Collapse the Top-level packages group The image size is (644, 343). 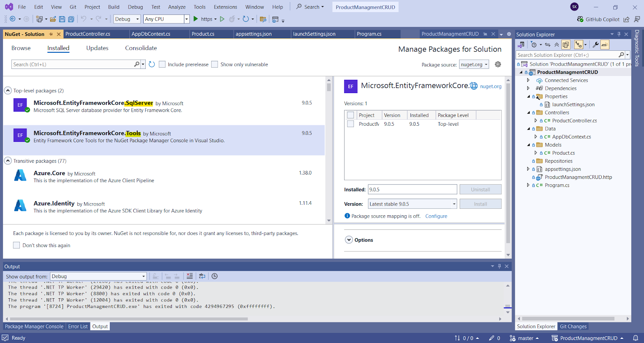[x=8, y=91]
